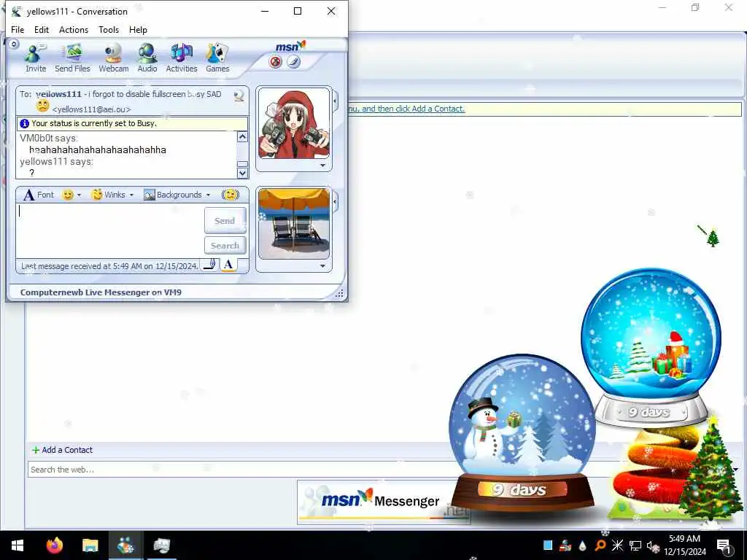Send a nudge with the shaking smiley
Viewport: 747px width, 560px height.
click(231, 195)
